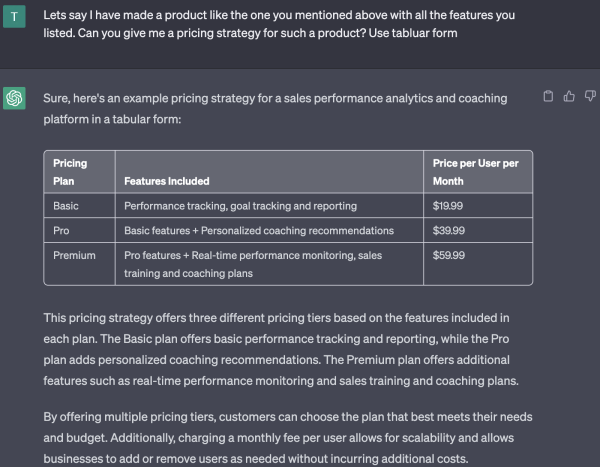
Task: Click the thumbs down feedback icon
Action: point(588,97)
